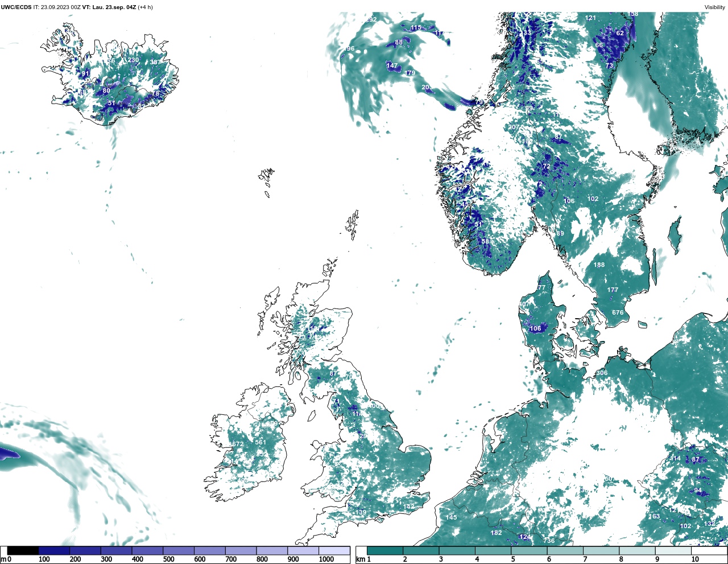This screenshot has height=564, width=728.
Task: Click the value '80' over Iceland
Action: [106, 91]
